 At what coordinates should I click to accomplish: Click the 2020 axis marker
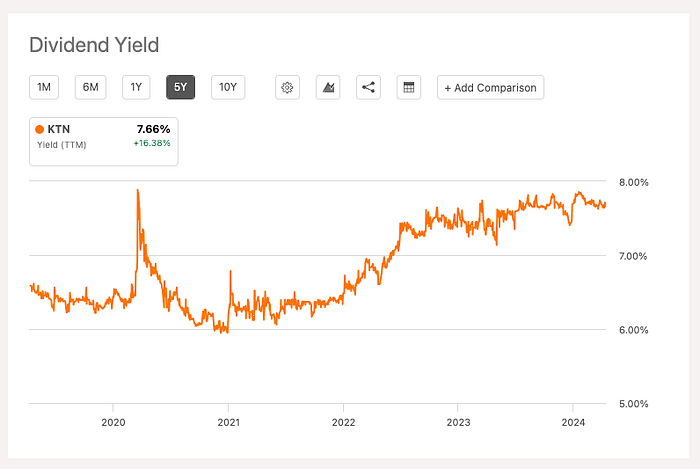[113, 422]
